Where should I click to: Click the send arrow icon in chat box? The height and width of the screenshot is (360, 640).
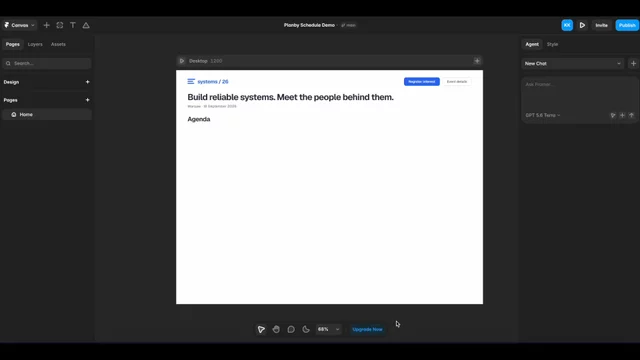(631, 116)
